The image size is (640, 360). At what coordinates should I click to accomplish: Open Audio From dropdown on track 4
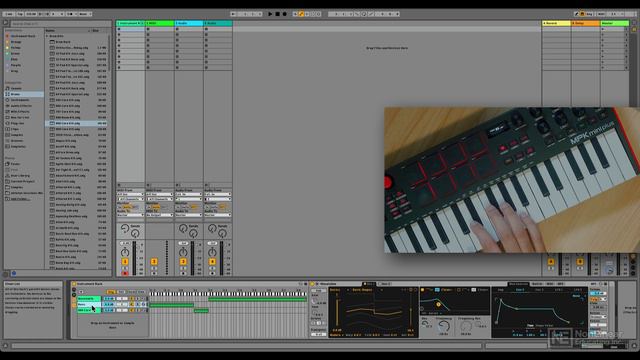tap(218, 194)
